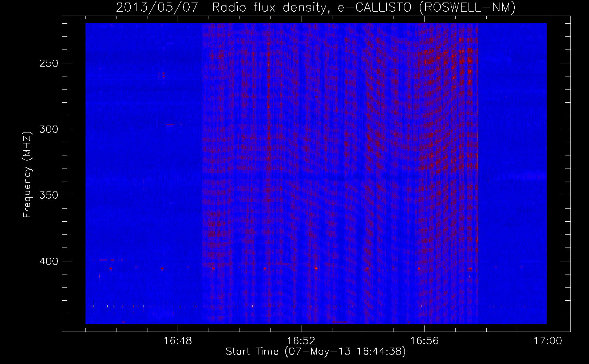Click the 250 frequency axis label

(x=48, y=63)
